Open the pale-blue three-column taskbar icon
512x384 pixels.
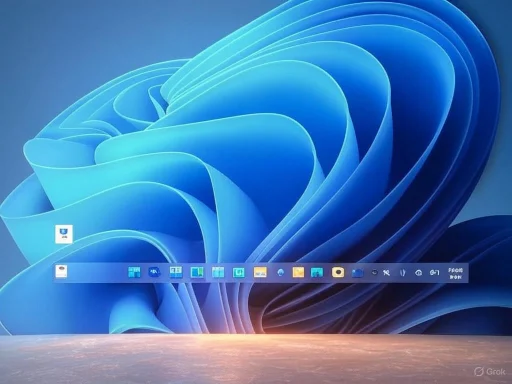(218, 272)
